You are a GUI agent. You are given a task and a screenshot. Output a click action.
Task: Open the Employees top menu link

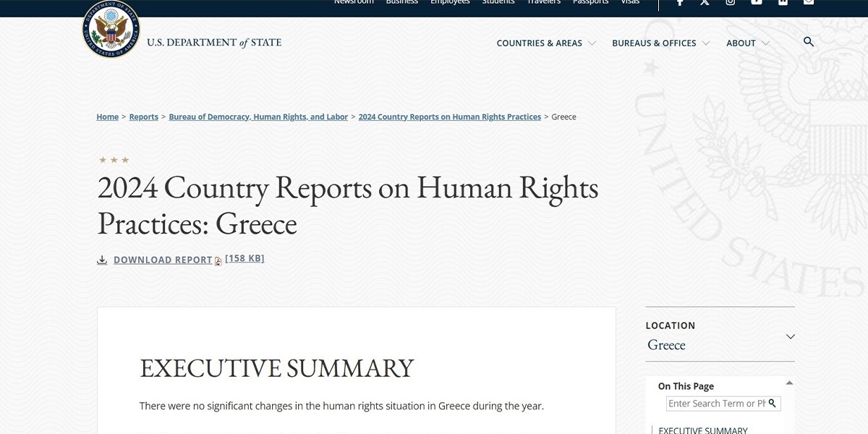point(450,2)
